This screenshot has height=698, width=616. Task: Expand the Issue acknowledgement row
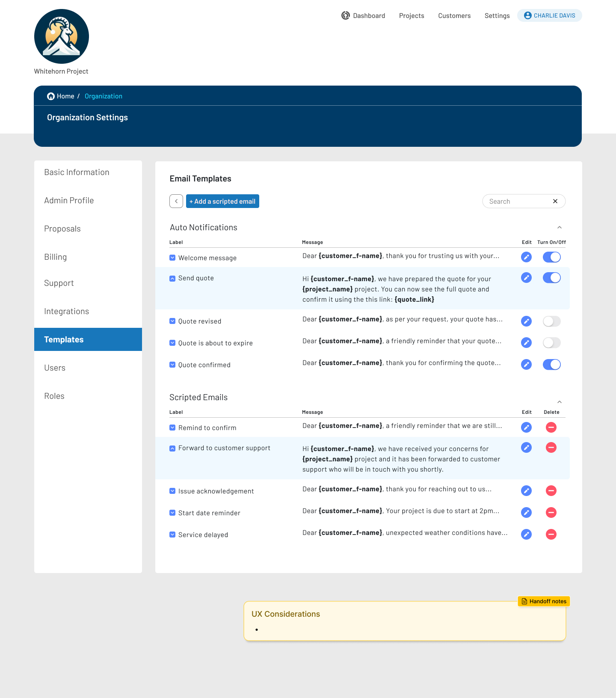click(172, 491)
